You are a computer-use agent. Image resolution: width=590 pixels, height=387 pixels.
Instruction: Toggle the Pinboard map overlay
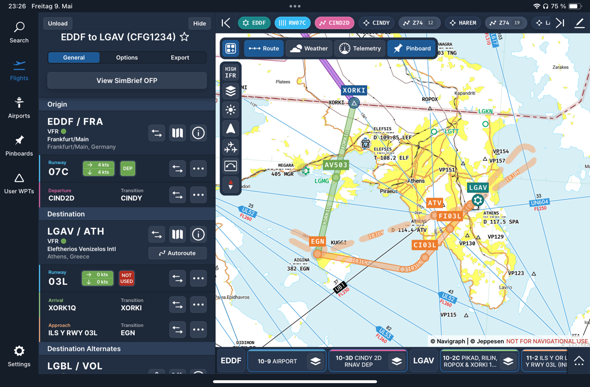[412, 49]
